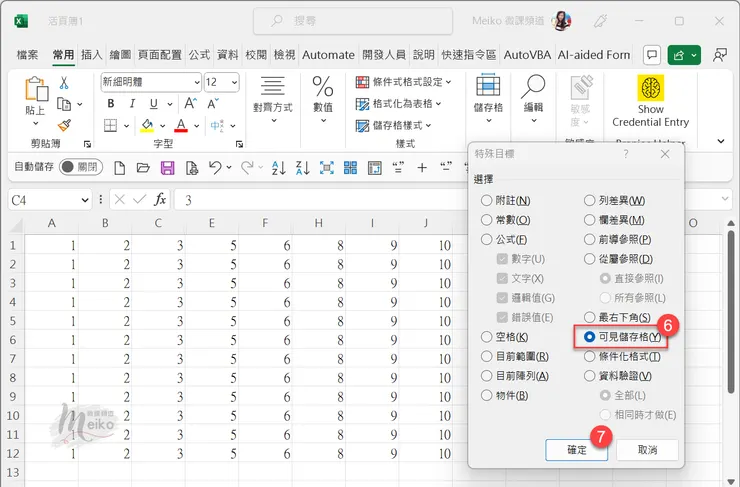The image size is (740, 487).
Task: Click the Editing (編輯) magnifier icon
Action: coord(533,86)
